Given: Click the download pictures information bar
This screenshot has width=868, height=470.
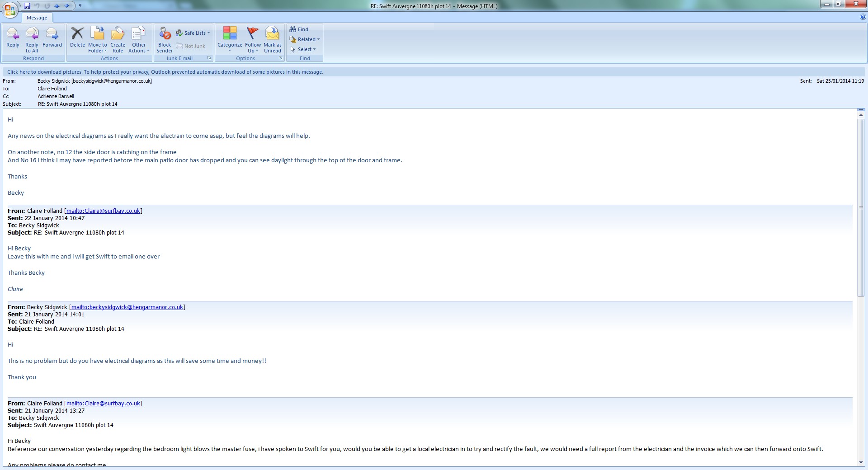Looking at the screenshot, I should click(x=165, y=72).
